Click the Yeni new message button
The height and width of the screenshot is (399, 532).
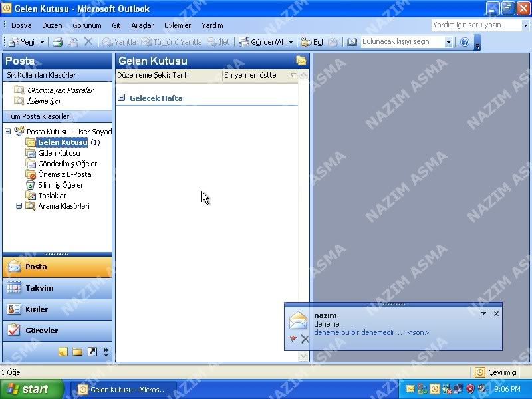(x=23, y=42)
